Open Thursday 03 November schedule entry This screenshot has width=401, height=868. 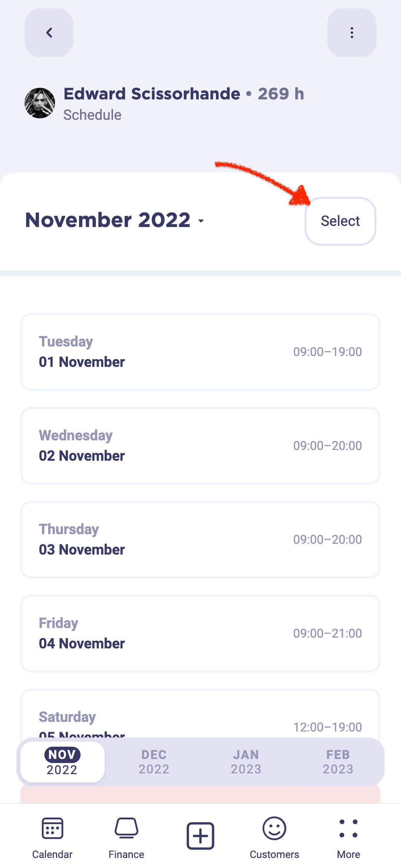tap(200, 539)
